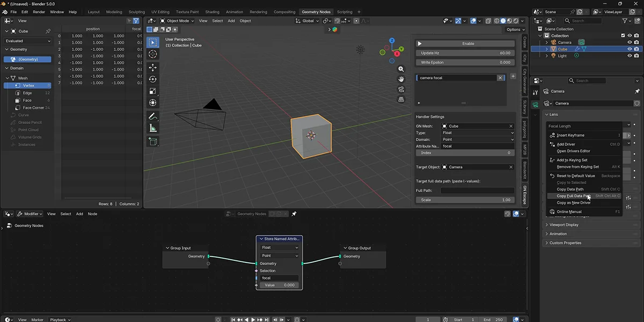Click the Full Path input field
This screenshot has height=322, width=644.
point(477,191)
